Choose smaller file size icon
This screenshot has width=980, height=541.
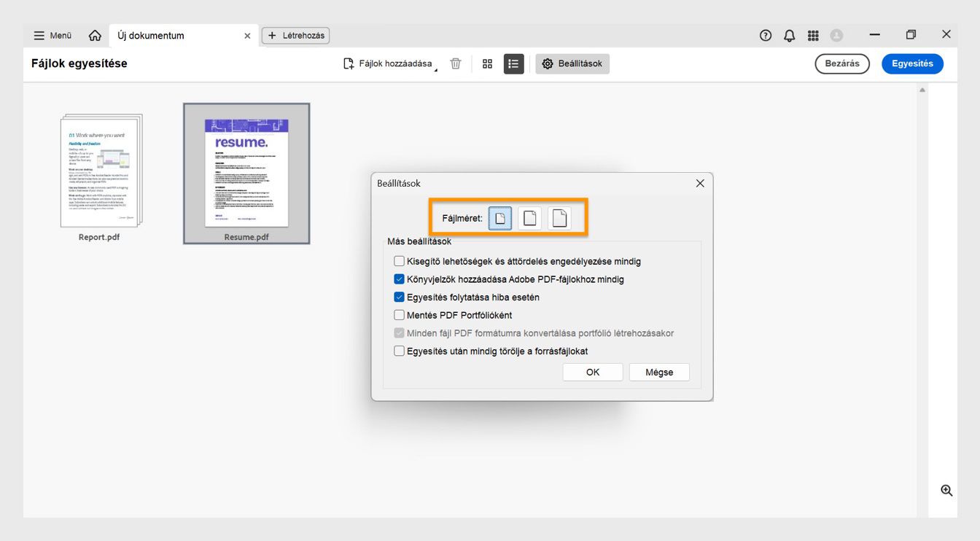500,218
